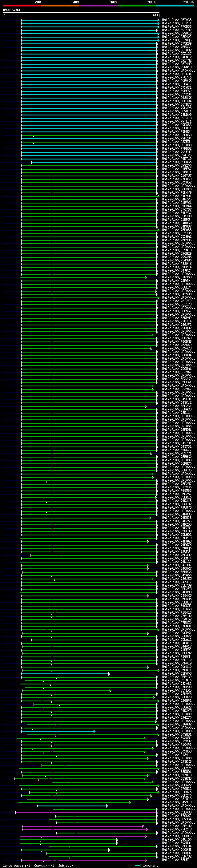Select hit label UniRef100_B4Q9A1

click(x=177, y=196)
